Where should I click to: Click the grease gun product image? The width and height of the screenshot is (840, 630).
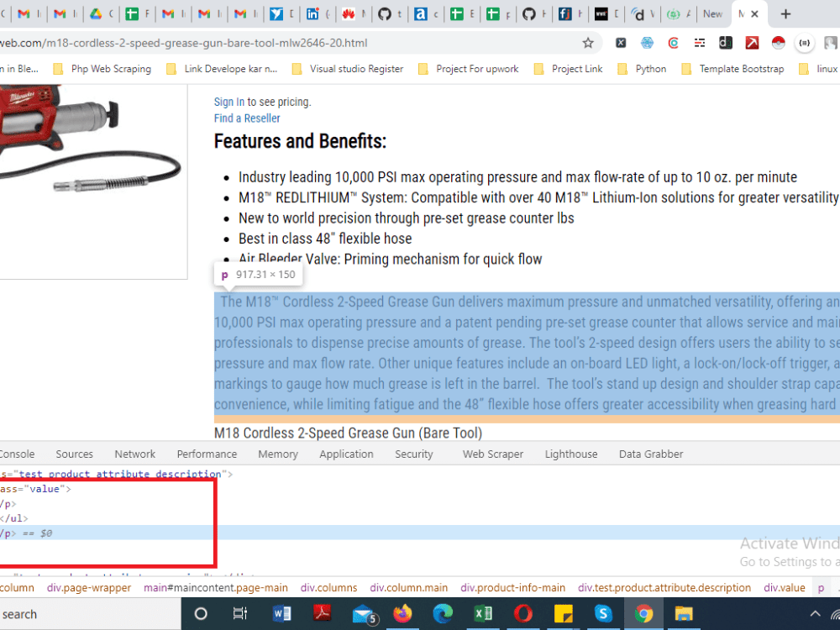tap(90, 139)
